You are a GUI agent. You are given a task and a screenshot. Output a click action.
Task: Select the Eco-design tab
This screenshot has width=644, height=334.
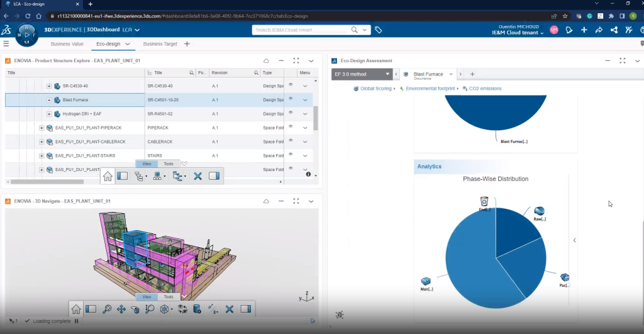(x=108, y=44)
